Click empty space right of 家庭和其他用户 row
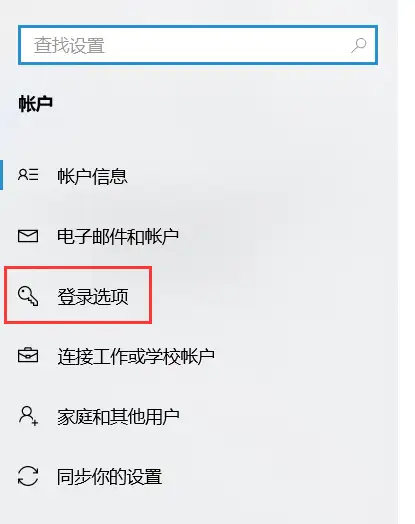Image resolution: width=415 pixels, height=524 pixels. click(x=287, y=416)
